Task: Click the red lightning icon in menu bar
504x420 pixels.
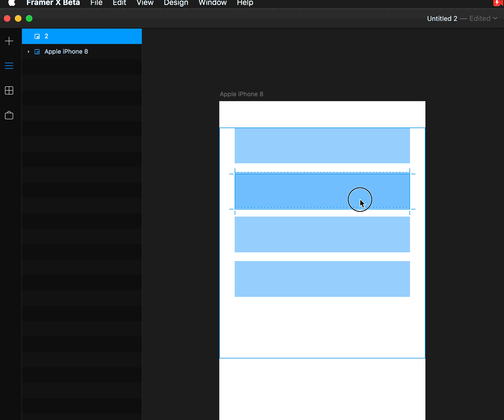Action: pyautogui.click(x=498, y=3)
